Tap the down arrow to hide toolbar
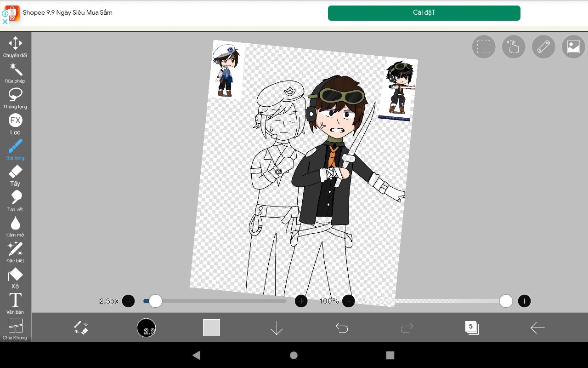This screenshot has height=368, width=588. pos(277,328)
